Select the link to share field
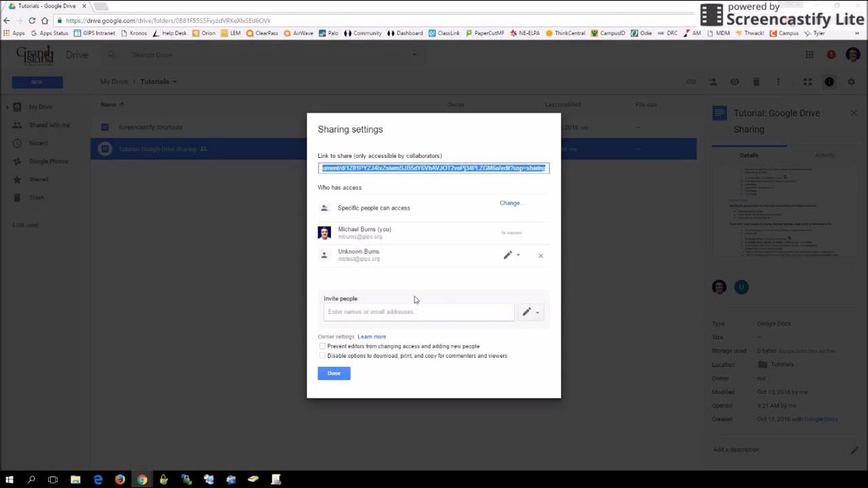The width and height of the screenshot is (868, 488). point(434,168)
